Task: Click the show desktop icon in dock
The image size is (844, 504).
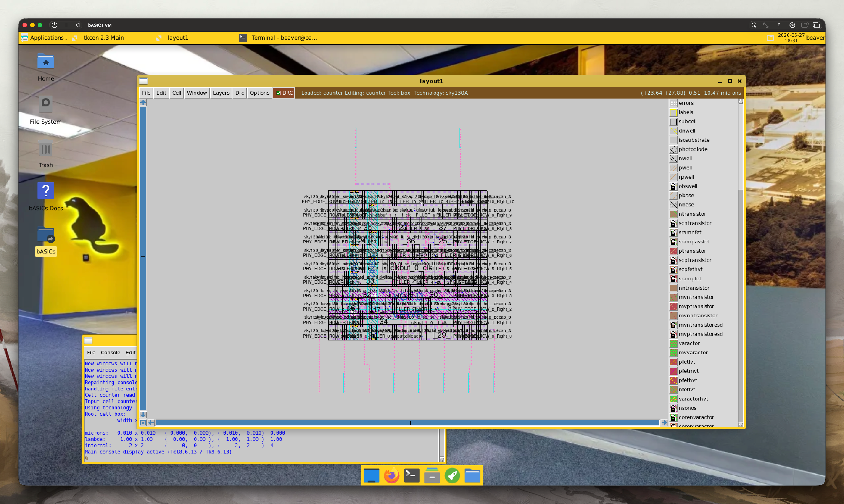Action: pos(371,475)
